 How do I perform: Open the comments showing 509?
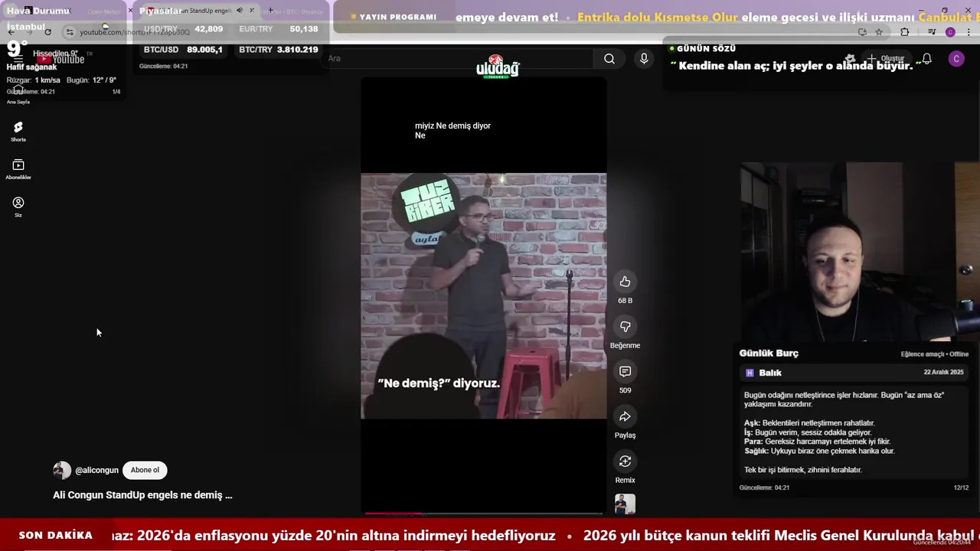click(x=625, y=371)
